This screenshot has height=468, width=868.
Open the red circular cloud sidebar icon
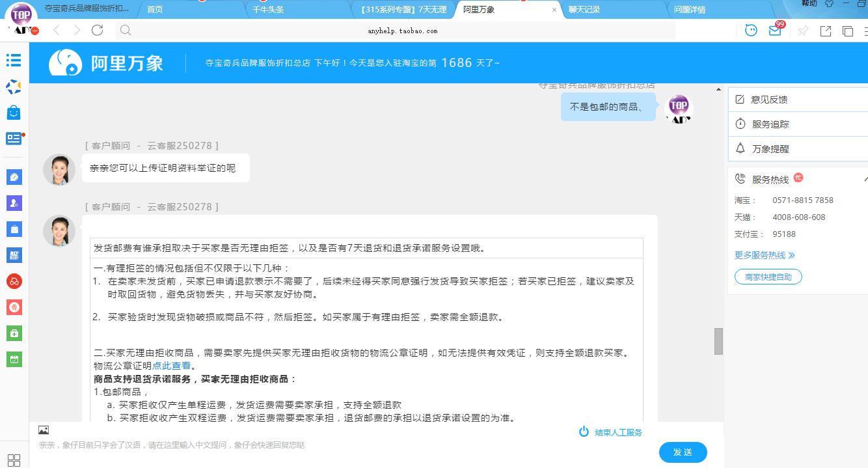pyautogui.click(x=14, y=281)
